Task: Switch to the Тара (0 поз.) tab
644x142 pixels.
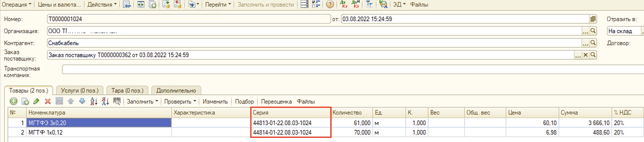Action: click(127, 90)
